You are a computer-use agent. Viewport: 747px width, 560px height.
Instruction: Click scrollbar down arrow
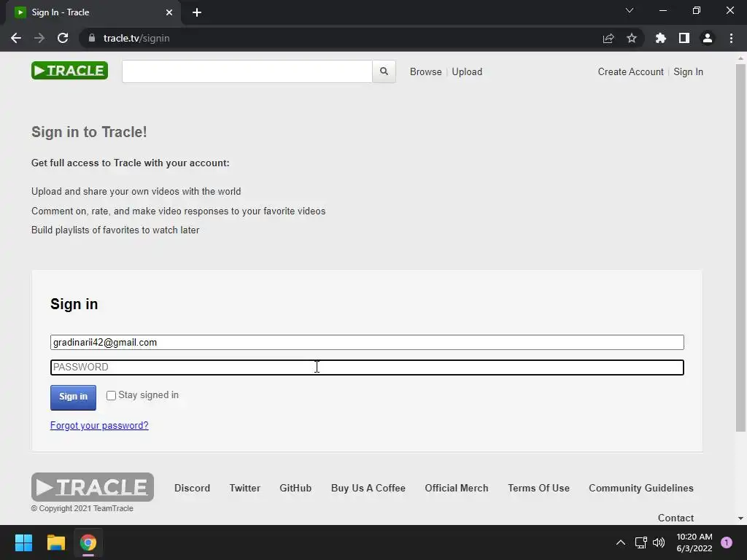[740, 518]
